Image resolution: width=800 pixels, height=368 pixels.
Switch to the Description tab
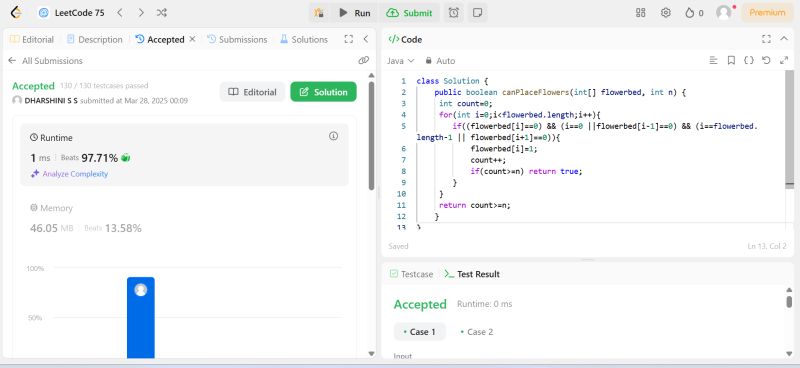pyautogui.click(x=95, y=39)
